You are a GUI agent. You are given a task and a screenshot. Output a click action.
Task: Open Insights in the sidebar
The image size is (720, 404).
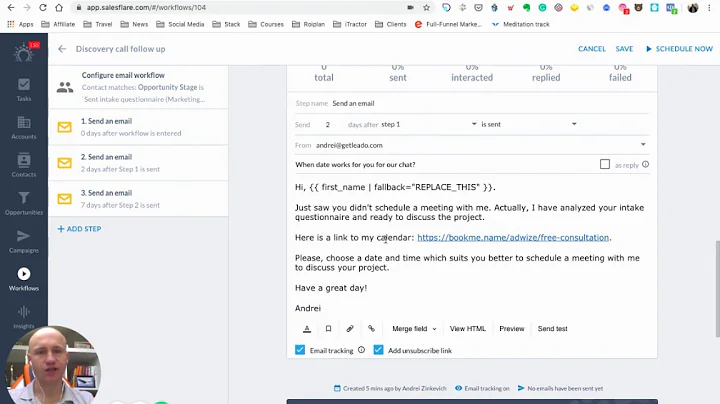(x=24, y=317)
